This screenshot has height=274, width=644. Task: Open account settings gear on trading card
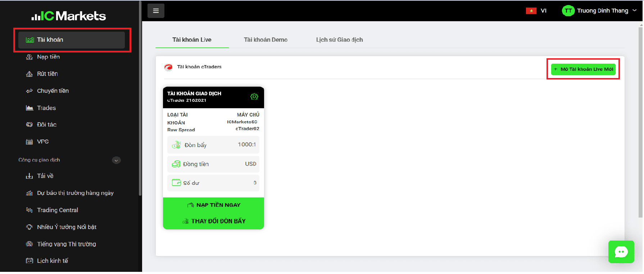[x=254, y=96]
